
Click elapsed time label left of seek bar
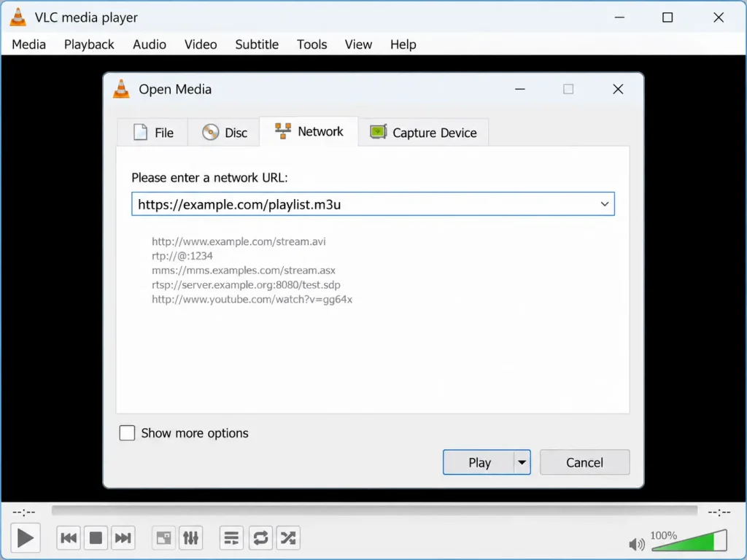click(24, 512)
